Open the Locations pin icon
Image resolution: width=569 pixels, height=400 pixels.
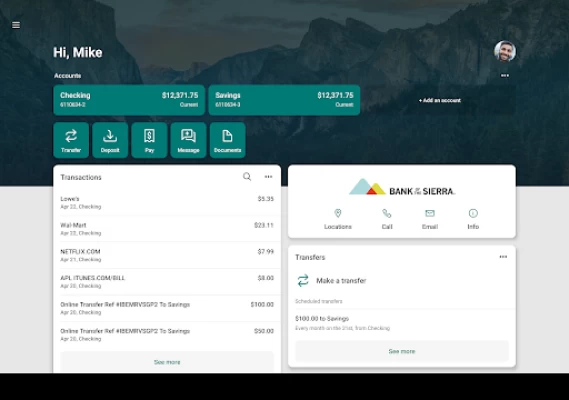point(338,213)
